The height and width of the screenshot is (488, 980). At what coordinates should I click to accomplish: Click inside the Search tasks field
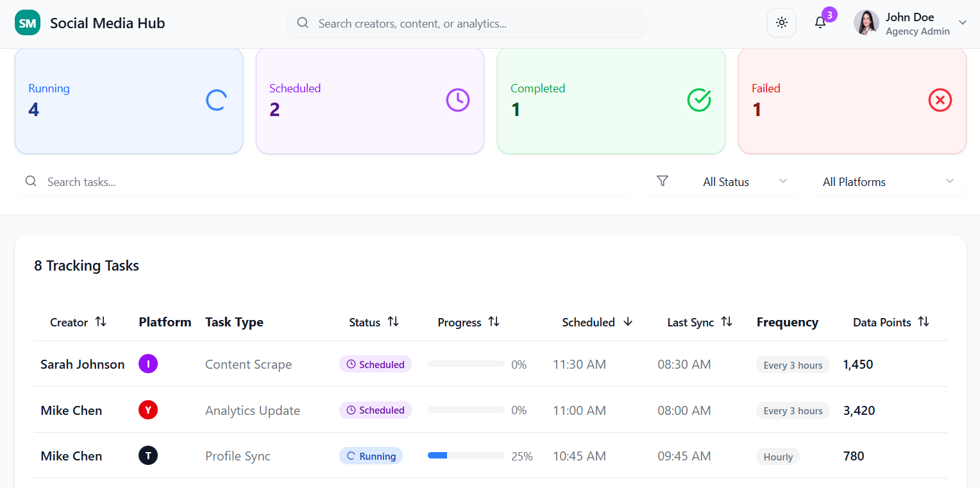192,181
